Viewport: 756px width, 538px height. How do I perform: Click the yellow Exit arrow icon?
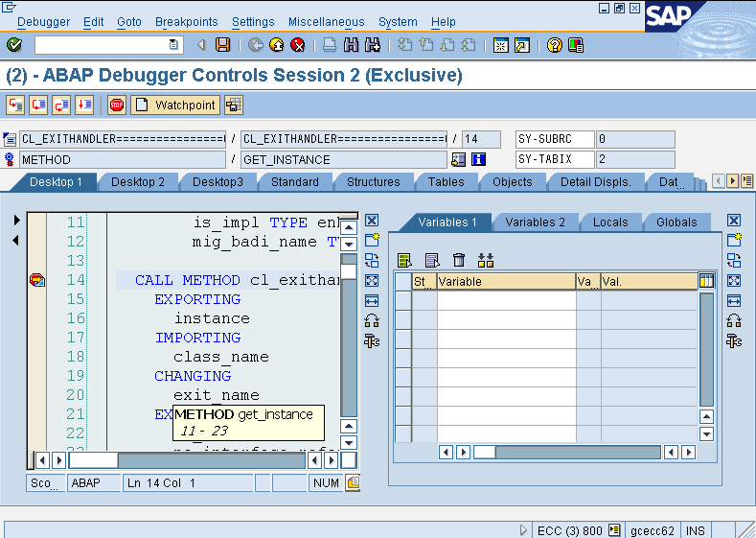pos(277,45)
